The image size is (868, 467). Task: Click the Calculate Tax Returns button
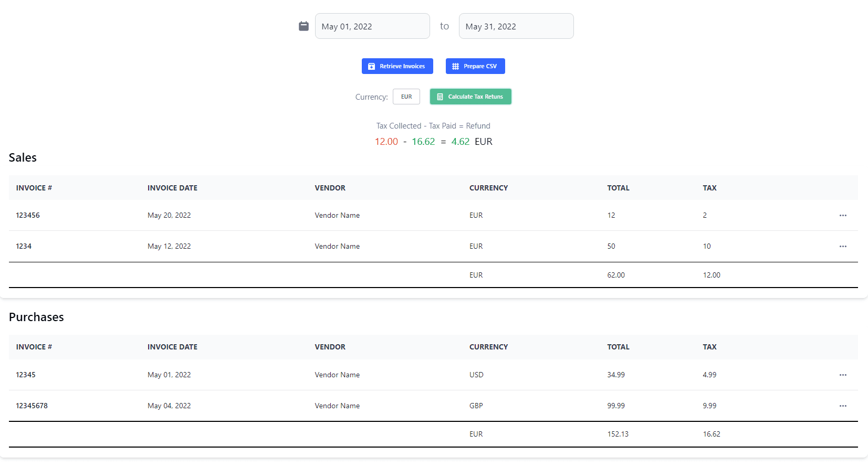click(470, 97)
